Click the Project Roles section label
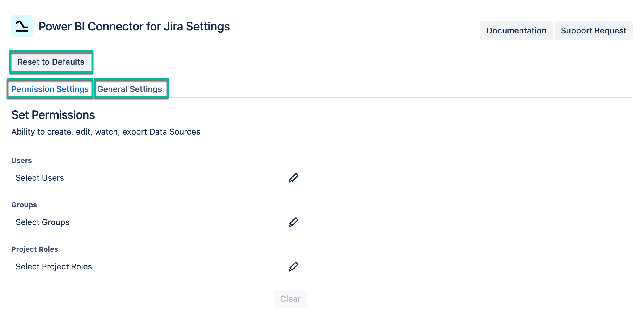This screenshot has height=336, width=644. tap(34, 249)
